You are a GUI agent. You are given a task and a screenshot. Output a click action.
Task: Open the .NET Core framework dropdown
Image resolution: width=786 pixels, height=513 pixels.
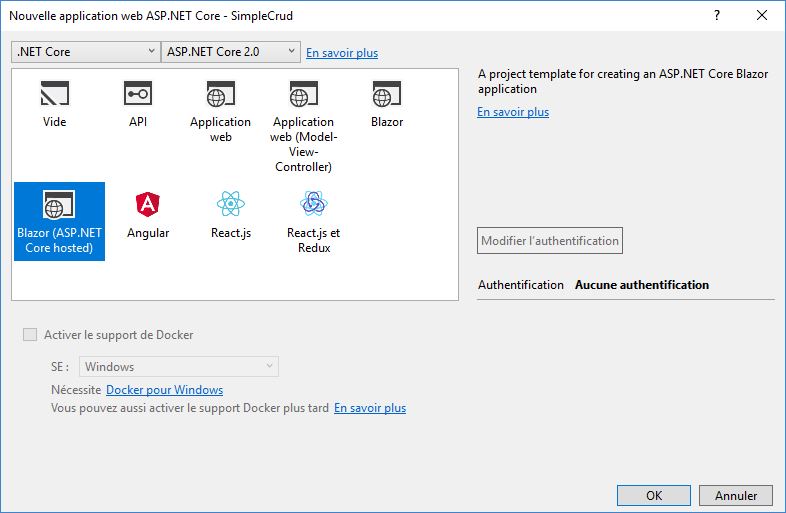86,52
